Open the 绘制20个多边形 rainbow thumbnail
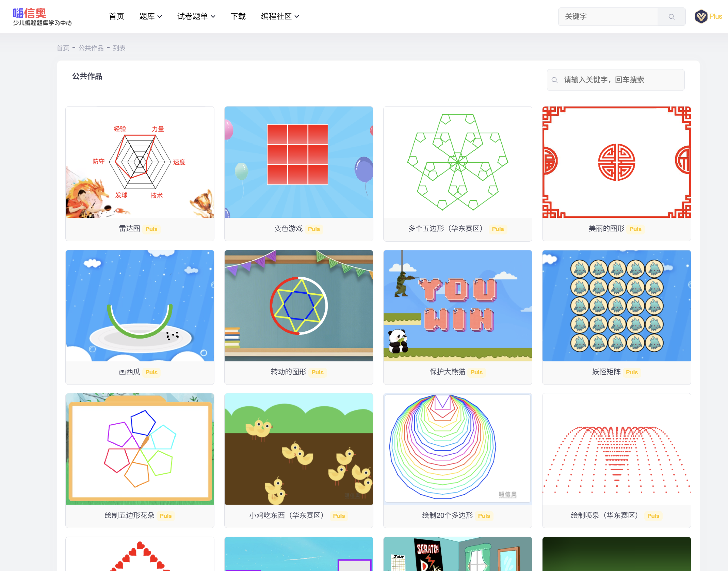 457,448
